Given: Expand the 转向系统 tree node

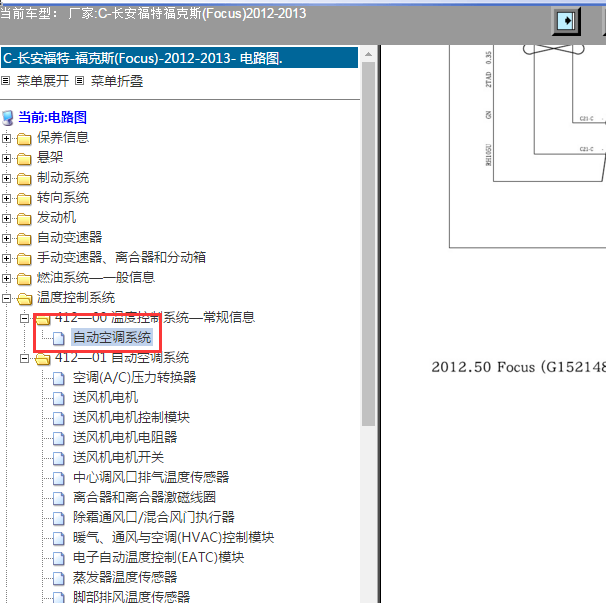Looking at the screenshot, I should click(6, 198).
